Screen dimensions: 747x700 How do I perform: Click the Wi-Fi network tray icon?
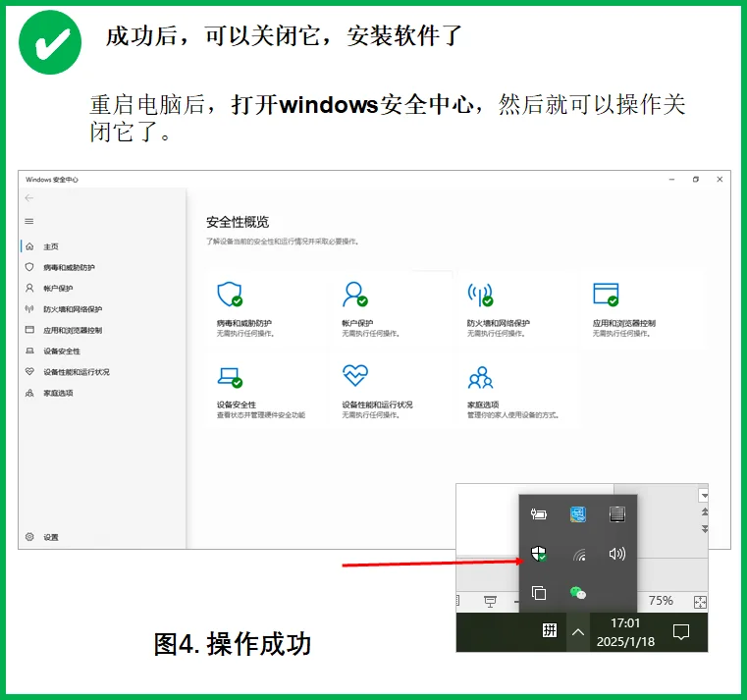(579, 555)
